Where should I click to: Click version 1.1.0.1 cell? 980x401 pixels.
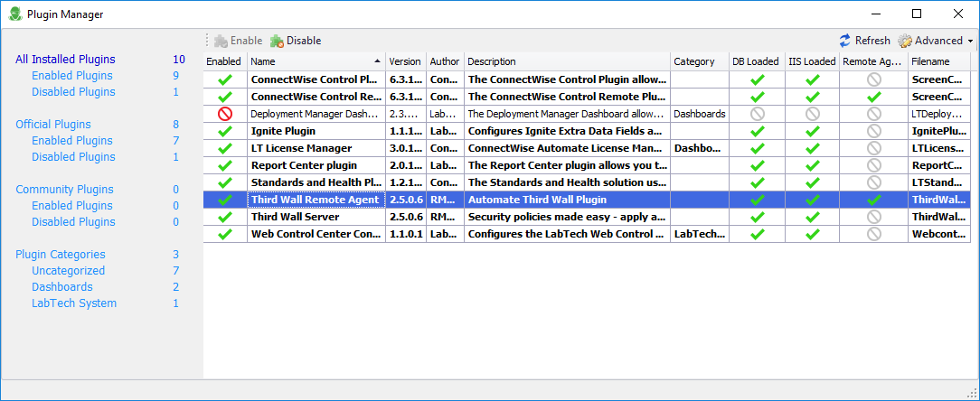click(x=406, y=234)
